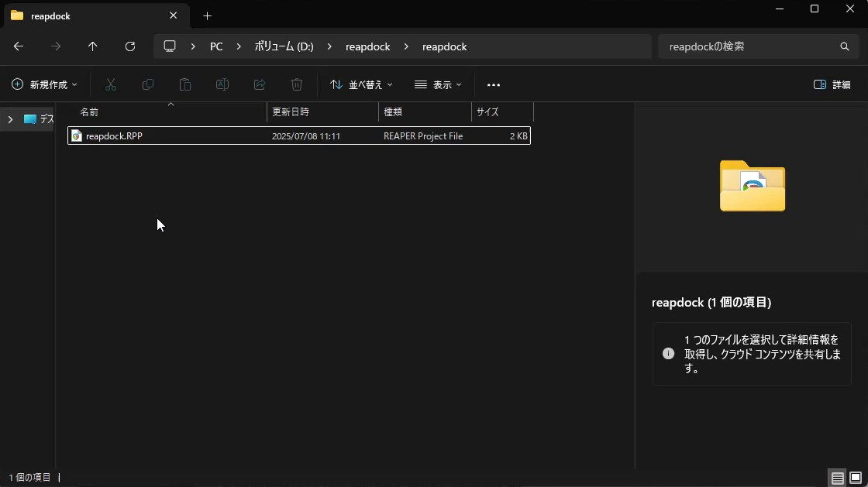Click REAPER Project File type text
The image size is (868, 487).
pyautogui.click(x=423, y=136)
